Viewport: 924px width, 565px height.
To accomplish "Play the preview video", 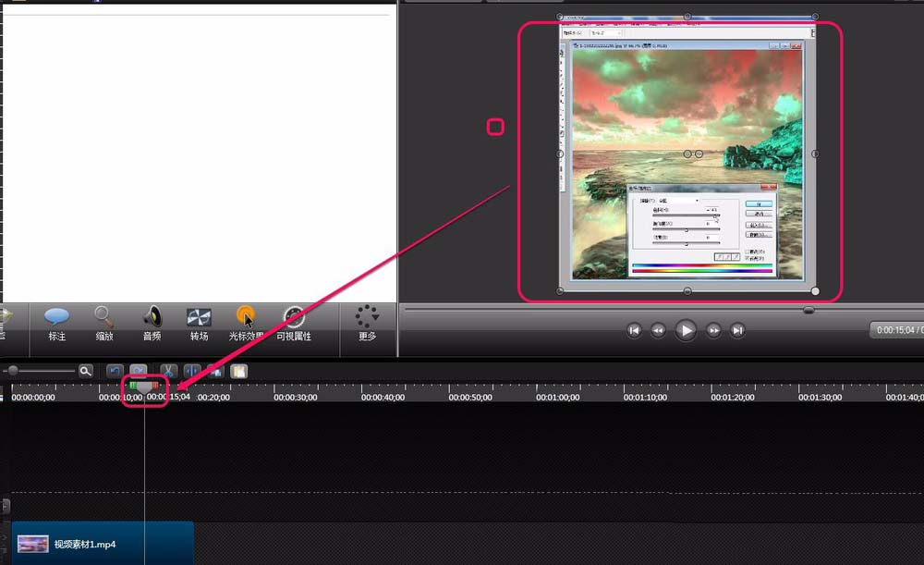I will tap(686, 330).
